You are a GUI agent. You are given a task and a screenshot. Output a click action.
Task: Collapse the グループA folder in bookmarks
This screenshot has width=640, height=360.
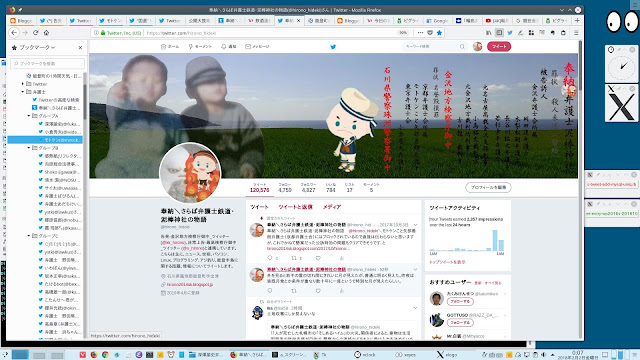29,116
